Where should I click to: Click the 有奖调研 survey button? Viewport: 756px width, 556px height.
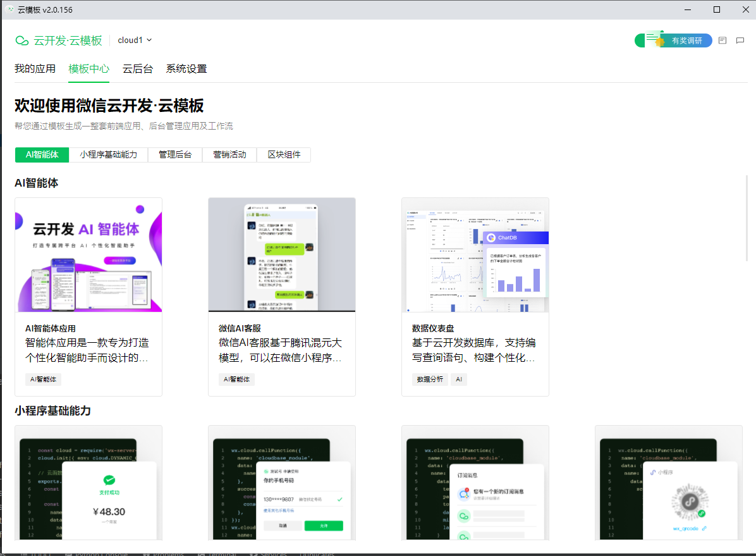(x=673, y=40)
